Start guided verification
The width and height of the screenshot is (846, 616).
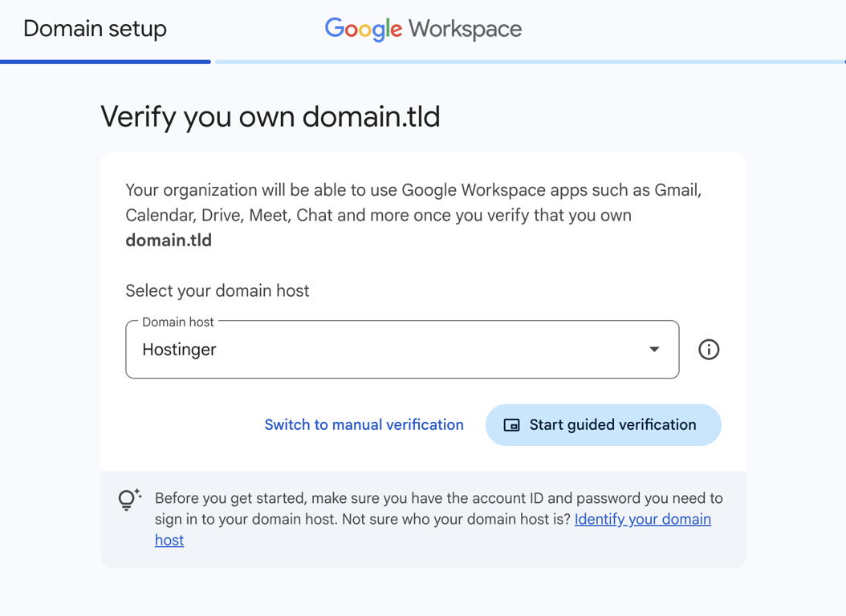coord(604,424)
